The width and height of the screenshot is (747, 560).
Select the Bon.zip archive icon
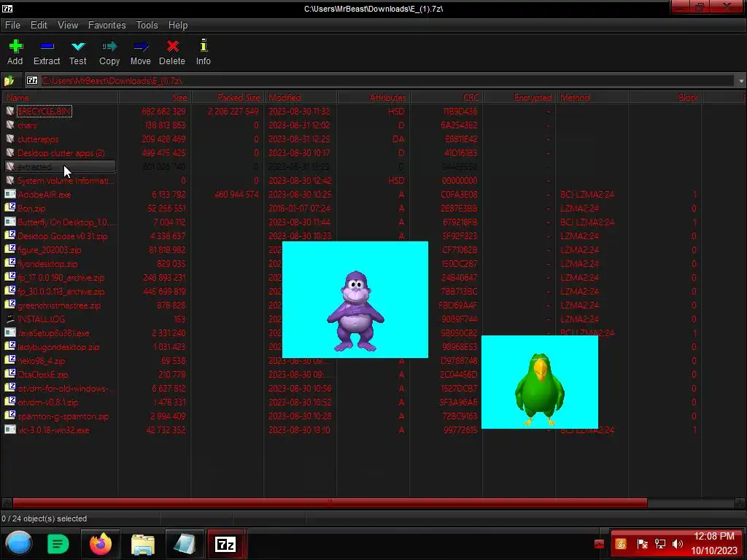pyautogui.click(x=10, y=208)
